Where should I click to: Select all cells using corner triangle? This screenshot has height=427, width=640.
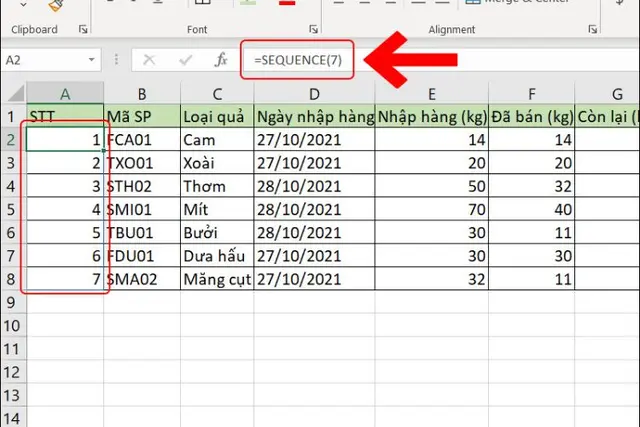[x=16, y=93]
